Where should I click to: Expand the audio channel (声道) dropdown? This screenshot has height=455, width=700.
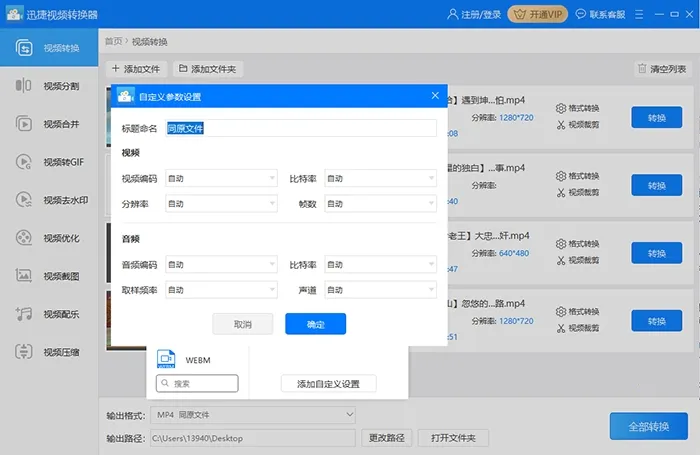[380, 290]
